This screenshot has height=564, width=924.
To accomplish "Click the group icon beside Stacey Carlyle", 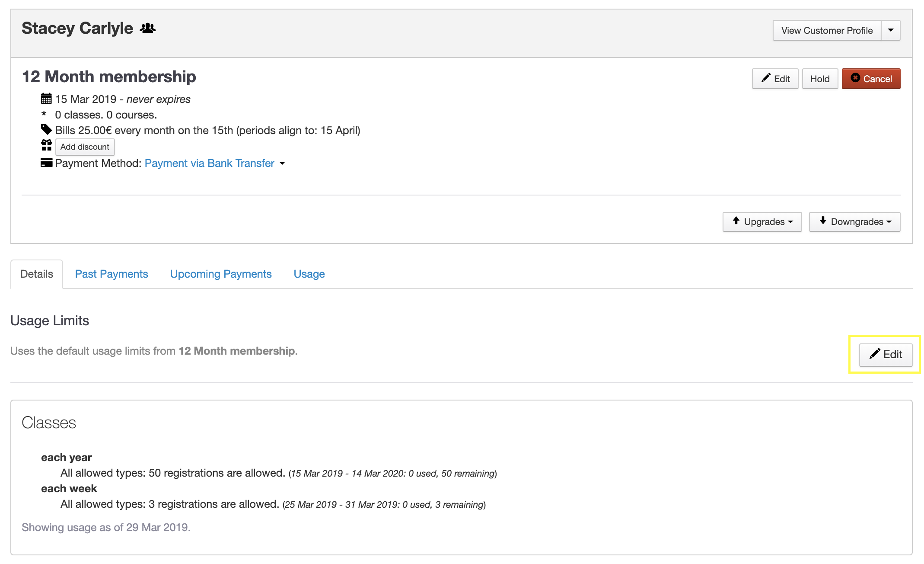I will (147, 29).
